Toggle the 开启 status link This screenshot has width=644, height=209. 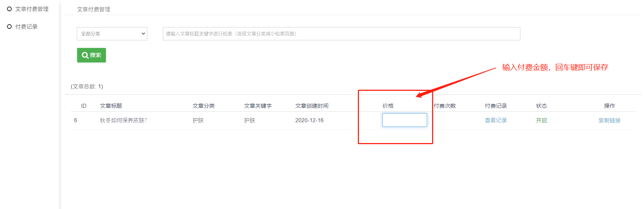coord(541,120)
